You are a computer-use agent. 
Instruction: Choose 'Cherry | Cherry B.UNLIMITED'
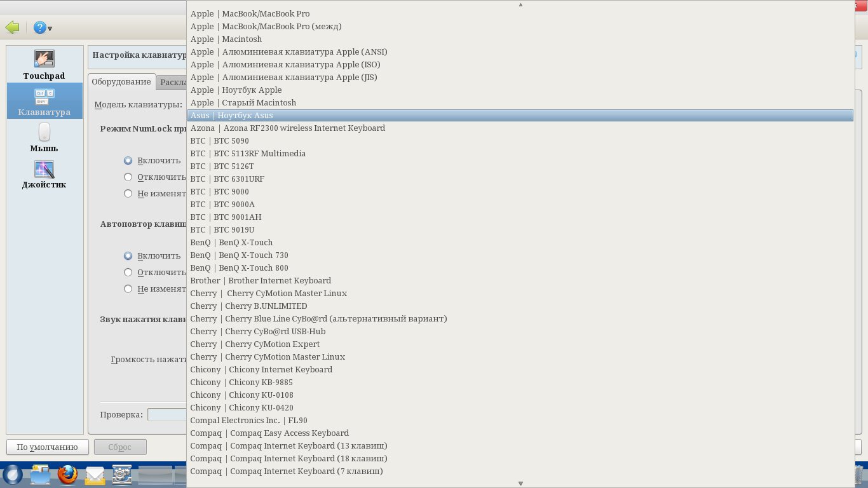[520, 306]
